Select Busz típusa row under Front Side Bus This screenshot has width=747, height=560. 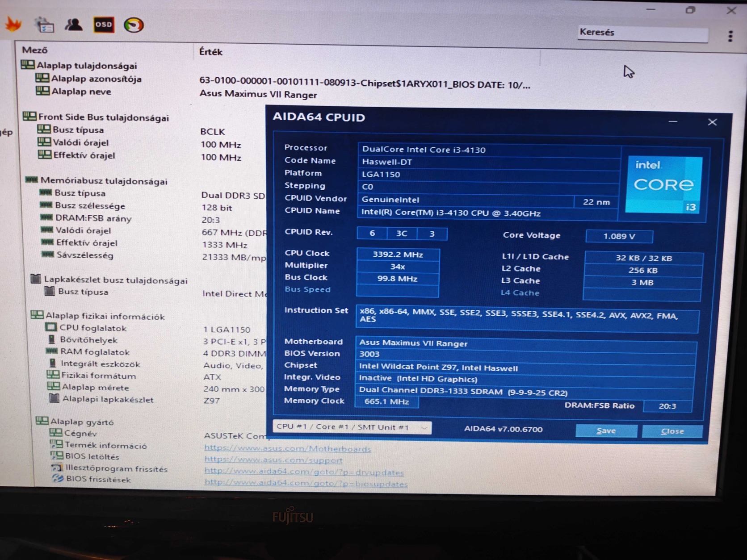(x=71, y=130)
